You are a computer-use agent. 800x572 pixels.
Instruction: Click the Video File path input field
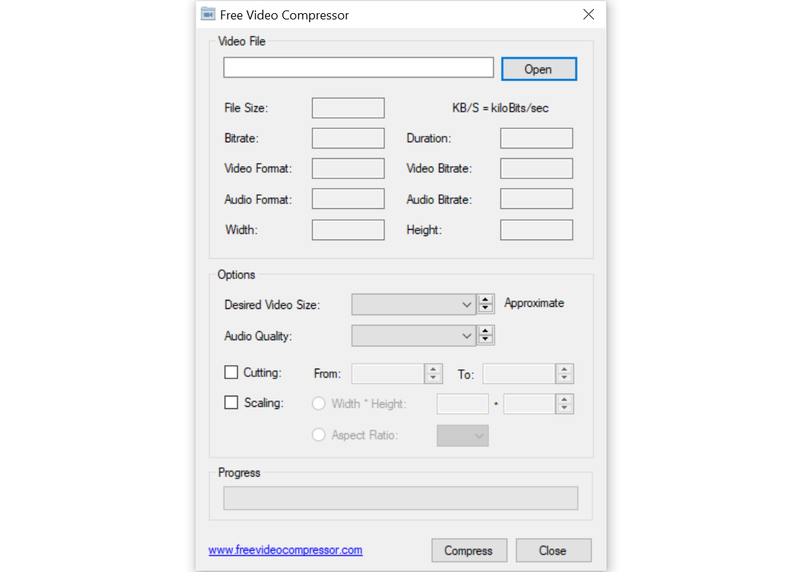tap(358, 67)
